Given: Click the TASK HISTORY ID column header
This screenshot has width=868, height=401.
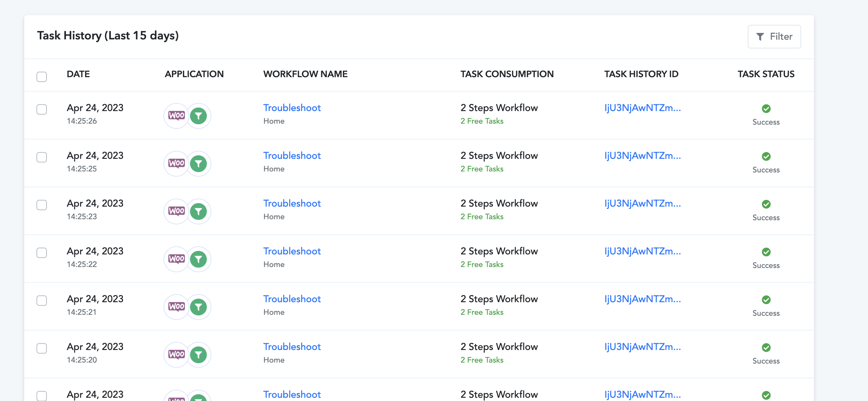Looking at the screenshot, I should [641, 74].
